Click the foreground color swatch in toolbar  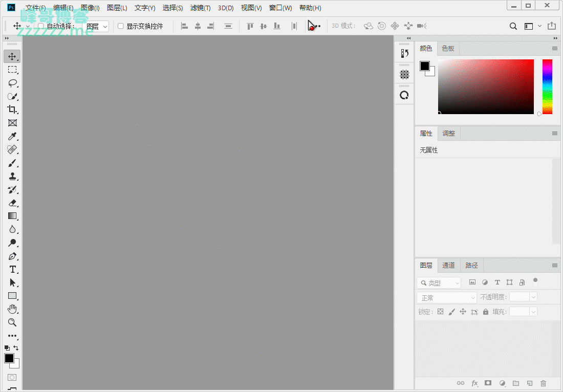[x=9, y=358]
